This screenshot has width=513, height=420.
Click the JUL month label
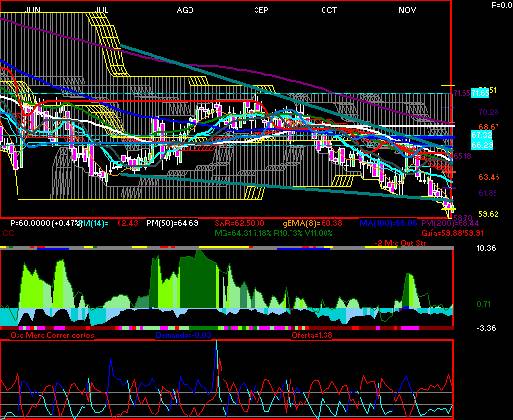pyautogui.click(x=102, y=10)
